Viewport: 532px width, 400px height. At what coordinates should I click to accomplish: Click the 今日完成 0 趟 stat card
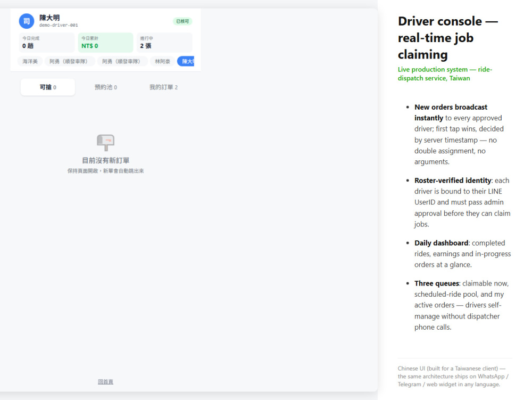(46, 43)
